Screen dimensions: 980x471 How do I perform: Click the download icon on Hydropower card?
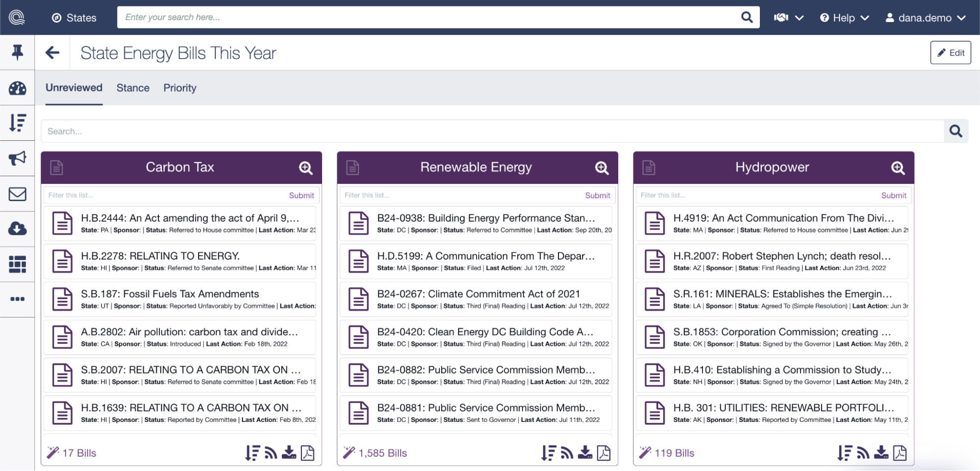tap(881, 453)
